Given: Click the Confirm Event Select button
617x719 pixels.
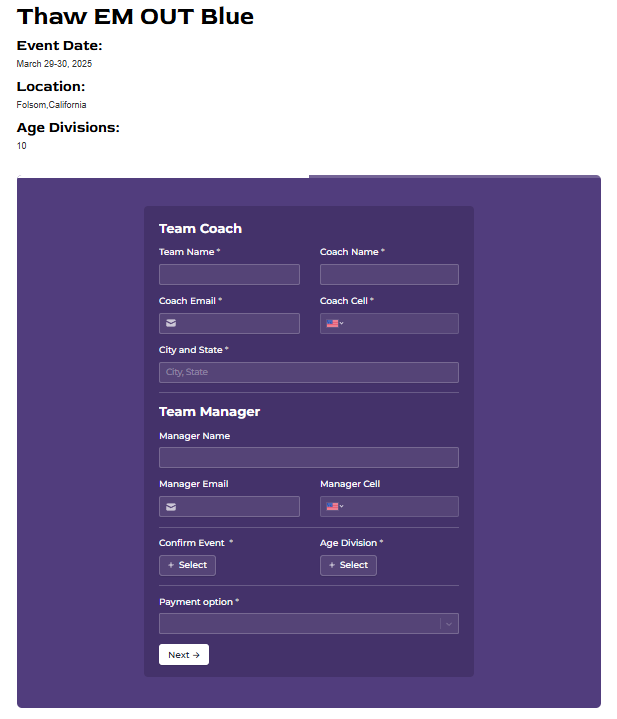Looking at the screenshot, I should point(187,566).
